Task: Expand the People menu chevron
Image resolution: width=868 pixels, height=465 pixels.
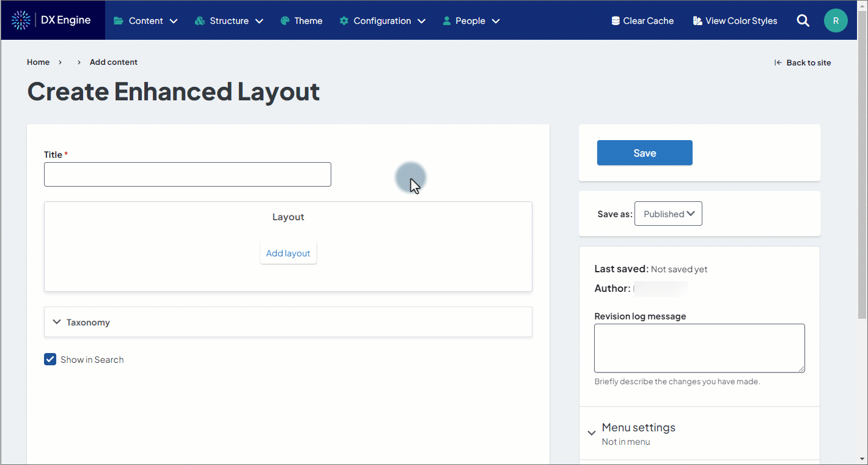Action: click(496, 21)
